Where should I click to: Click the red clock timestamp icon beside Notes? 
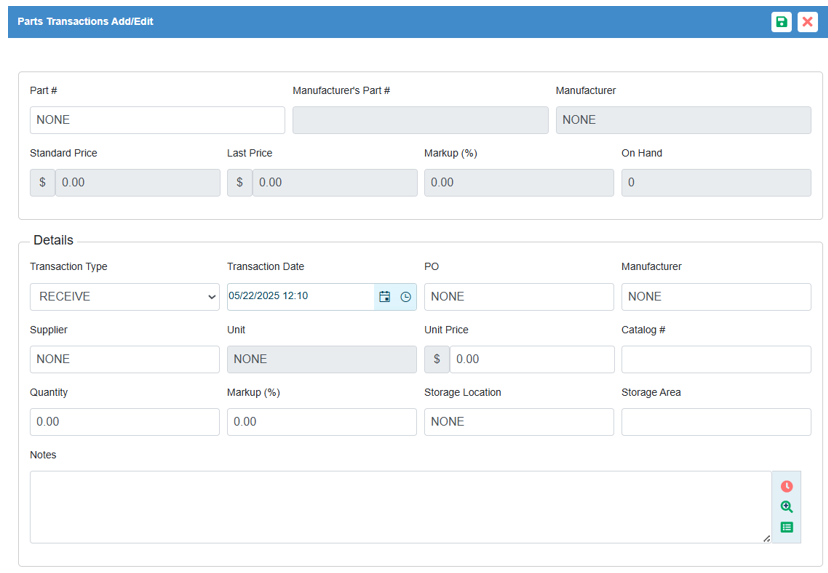(x=786, y=486)
